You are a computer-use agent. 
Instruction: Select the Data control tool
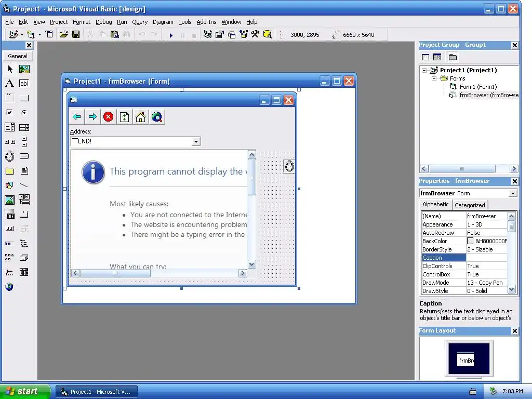click(x=24, y=200)
